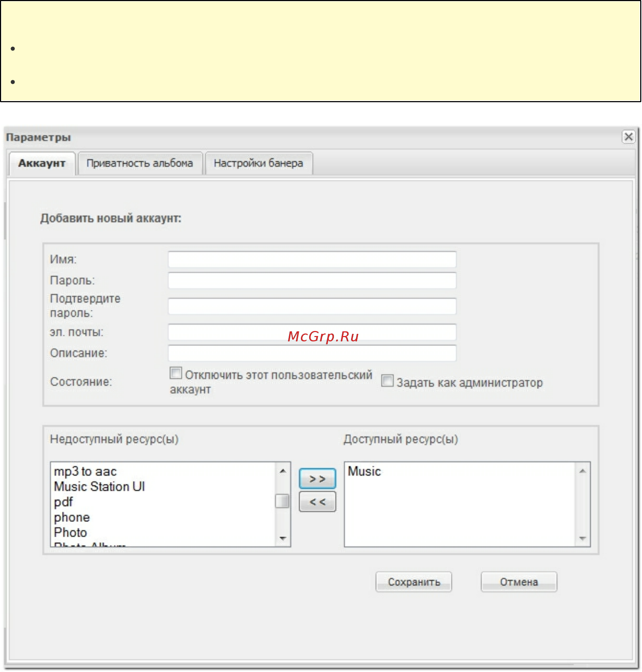Click the unavailable resources scrollbar thumb

coord(282,501)
